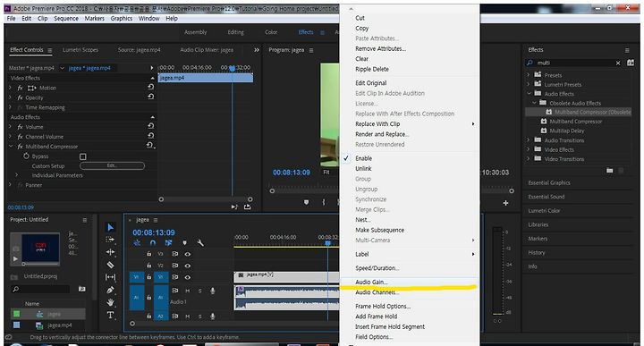Toggle V1 track output eye

(x=187, y=277)
